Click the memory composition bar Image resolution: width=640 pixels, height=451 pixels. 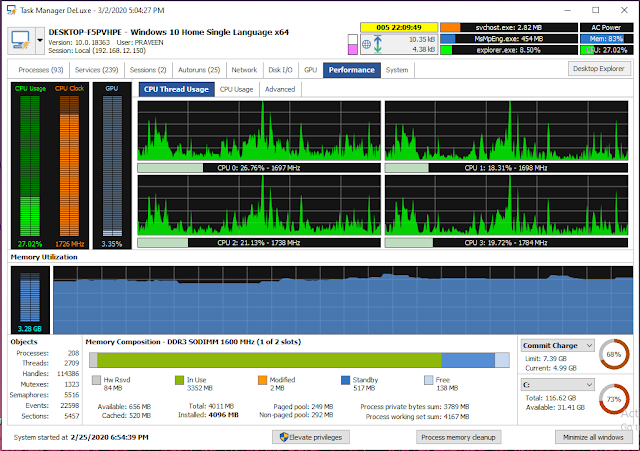point(299,360)
